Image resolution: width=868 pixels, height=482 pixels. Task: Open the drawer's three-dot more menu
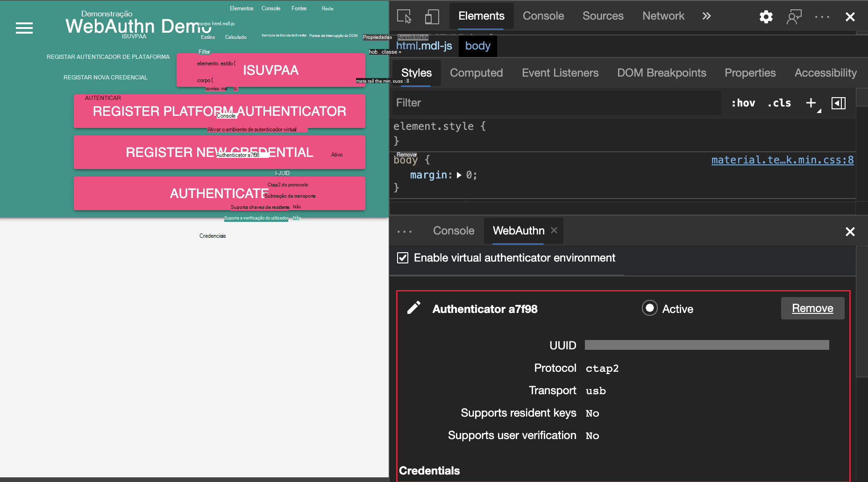point(405,231)
